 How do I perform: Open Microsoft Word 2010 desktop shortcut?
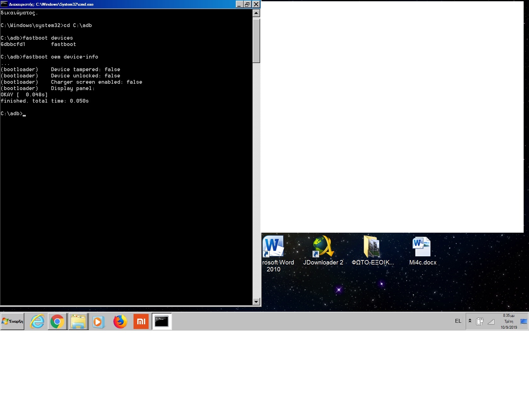point(273,247)
